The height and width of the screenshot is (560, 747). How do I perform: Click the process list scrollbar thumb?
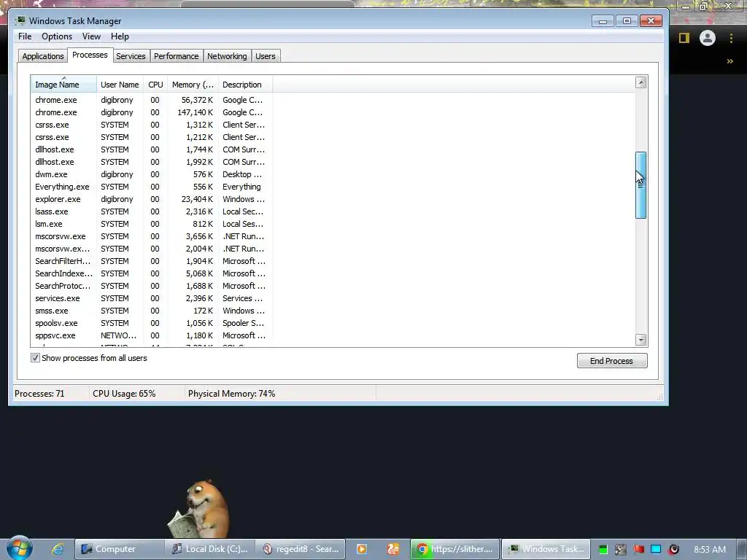tap(640, 185)
